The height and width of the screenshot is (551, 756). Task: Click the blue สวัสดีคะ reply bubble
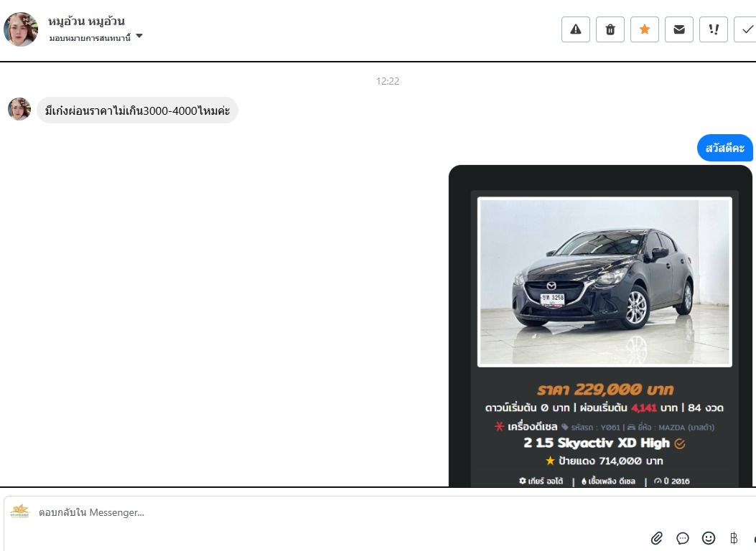pos(724,148)
